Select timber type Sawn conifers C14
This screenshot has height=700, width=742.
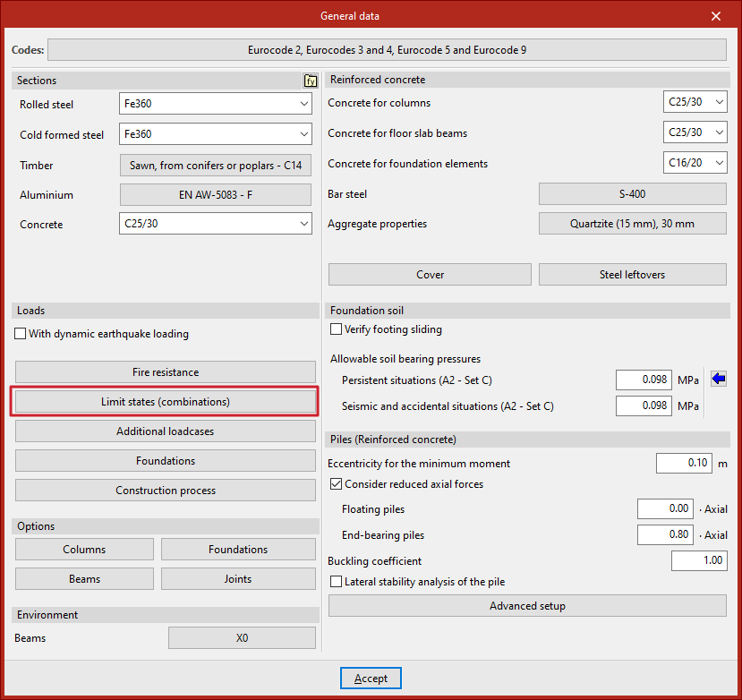click(216, 166)
